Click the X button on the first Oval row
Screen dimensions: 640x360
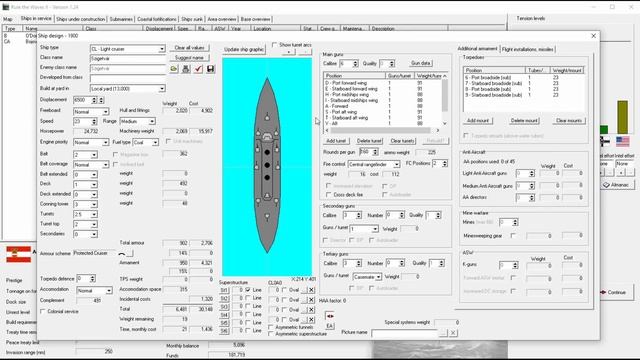pos(311,290)
